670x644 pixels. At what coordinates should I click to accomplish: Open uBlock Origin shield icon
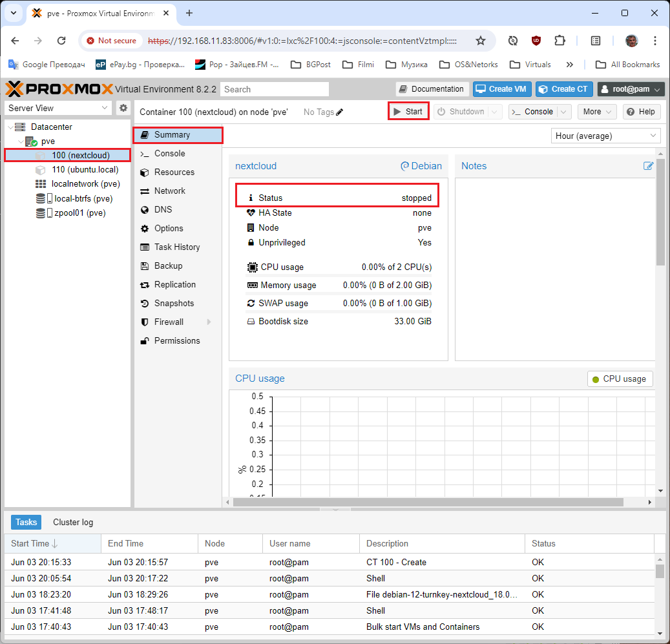536,41
